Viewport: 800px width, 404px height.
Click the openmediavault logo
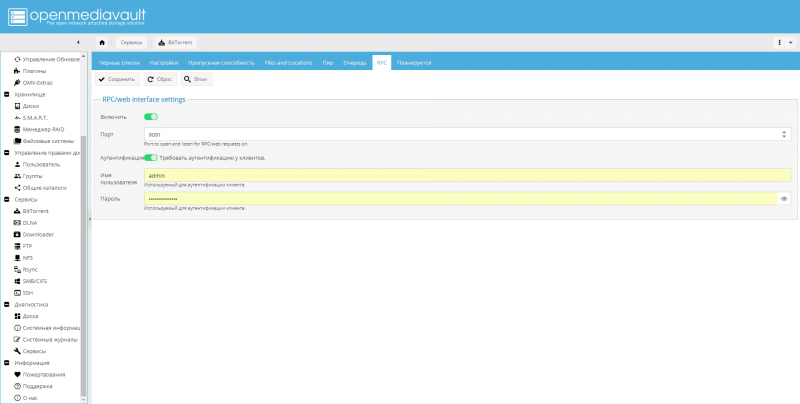77,17
